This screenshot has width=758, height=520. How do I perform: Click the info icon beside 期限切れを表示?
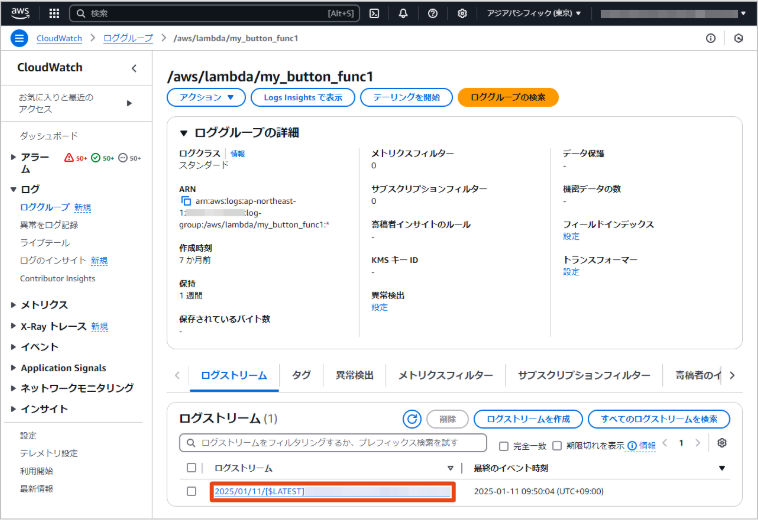(632, 446)
